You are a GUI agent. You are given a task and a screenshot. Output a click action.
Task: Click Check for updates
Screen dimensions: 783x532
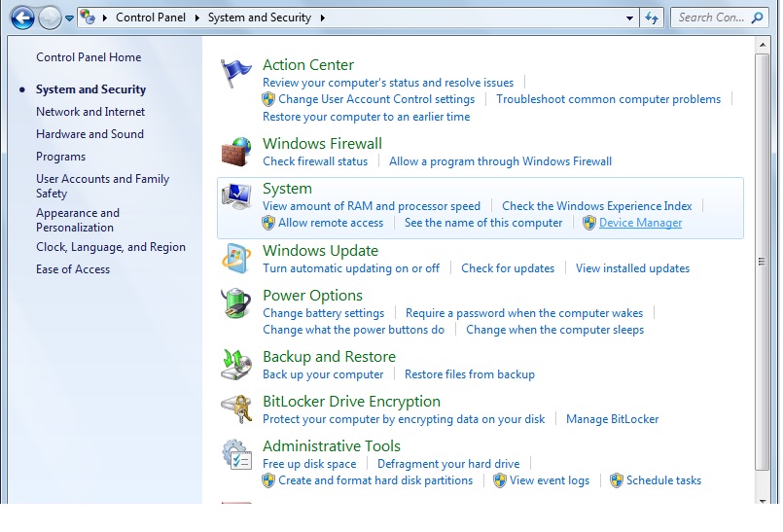click(508, 268)
